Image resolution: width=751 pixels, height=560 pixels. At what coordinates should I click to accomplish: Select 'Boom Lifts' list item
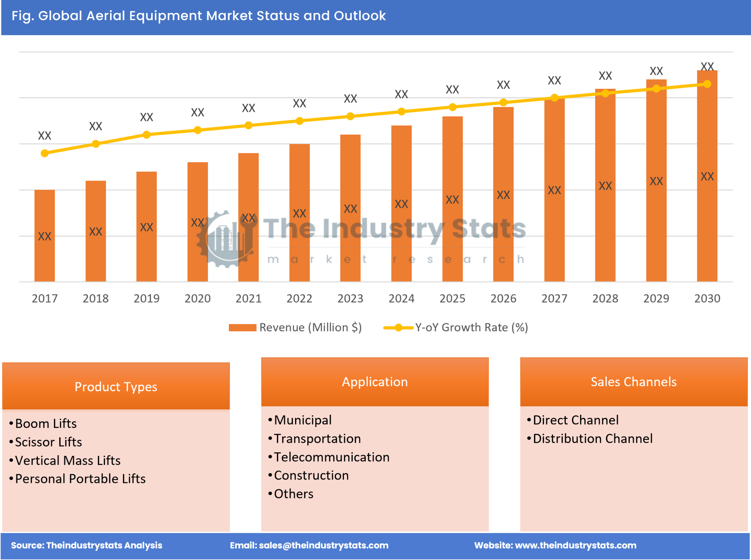46,424
